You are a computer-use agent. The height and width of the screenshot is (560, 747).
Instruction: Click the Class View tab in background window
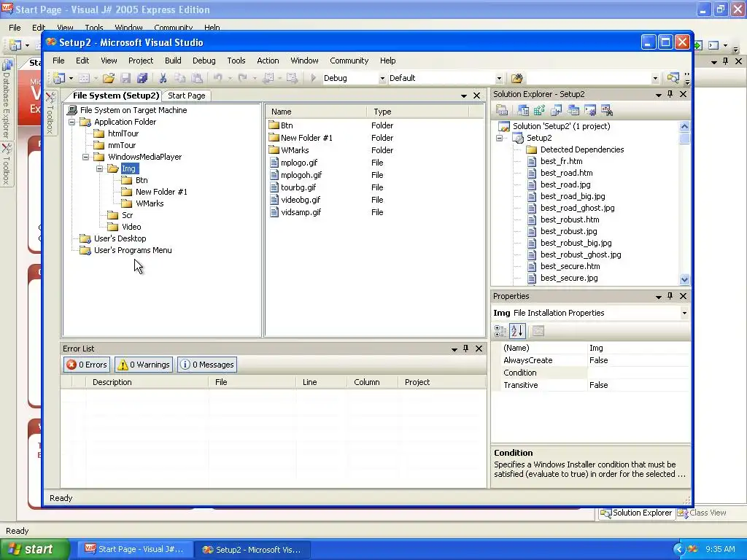pyautogui.click(x=703, y=513)
